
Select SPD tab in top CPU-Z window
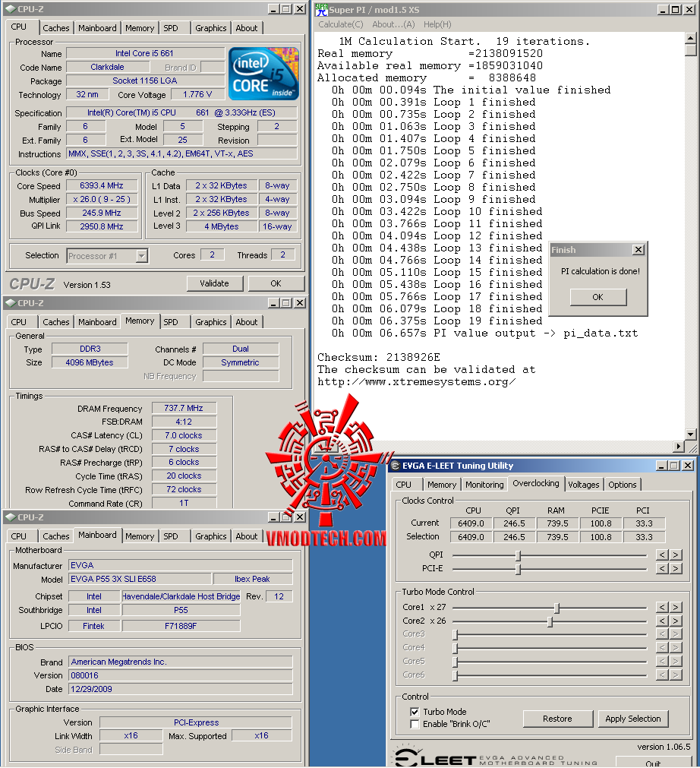(x=171, y=28)
